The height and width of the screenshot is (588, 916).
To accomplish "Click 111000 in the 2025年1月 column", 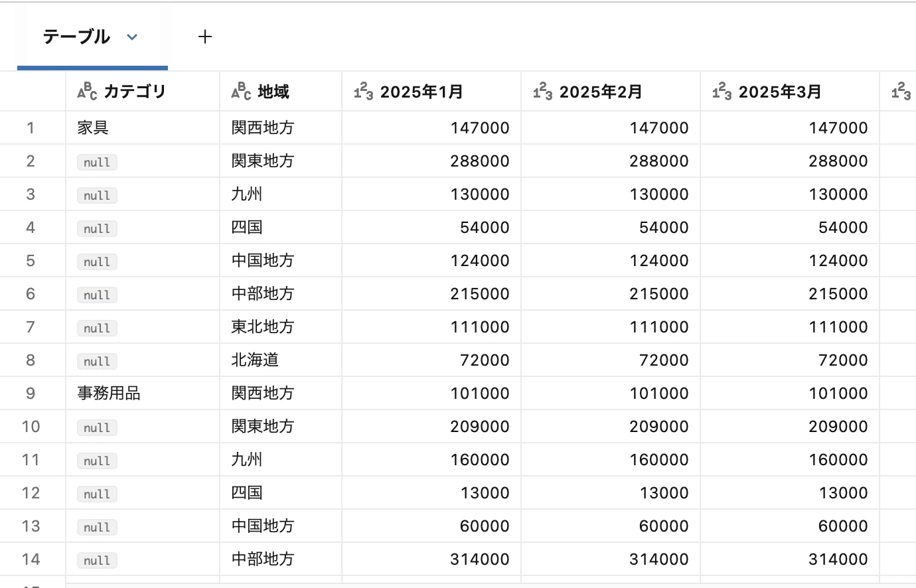I will (x=431, y=327).
